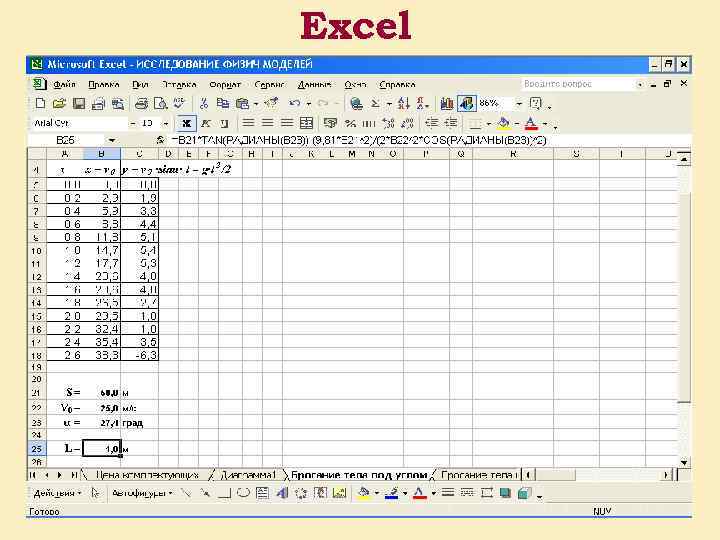
Task: Align cell text left
Action: (x=248, y=123)
